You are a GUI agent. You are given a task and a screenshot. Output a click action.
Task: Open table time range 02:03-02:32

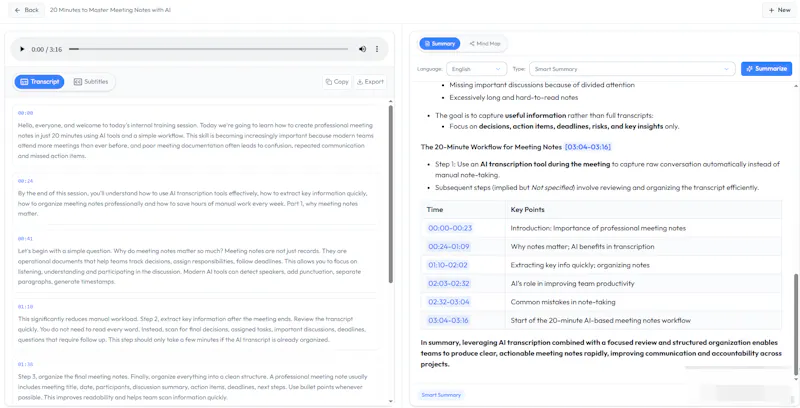[x=449, y=284]
